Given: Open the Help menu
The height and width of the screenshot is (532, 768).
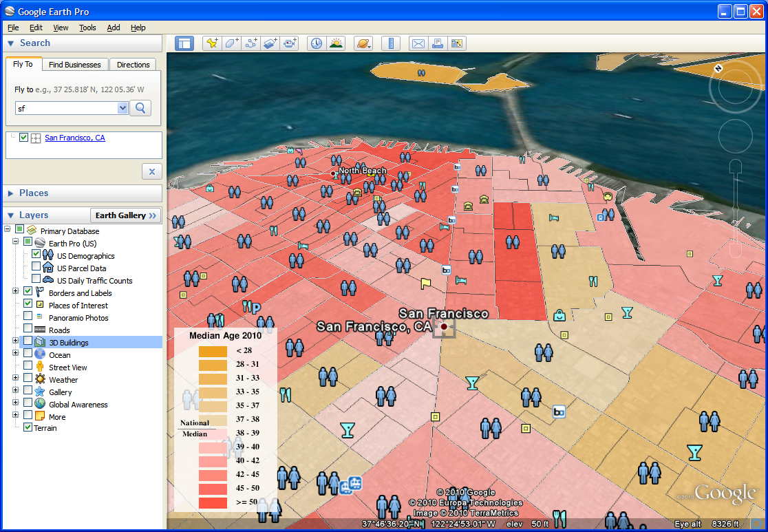Looking at the screenshot, I should coord(138,28).
